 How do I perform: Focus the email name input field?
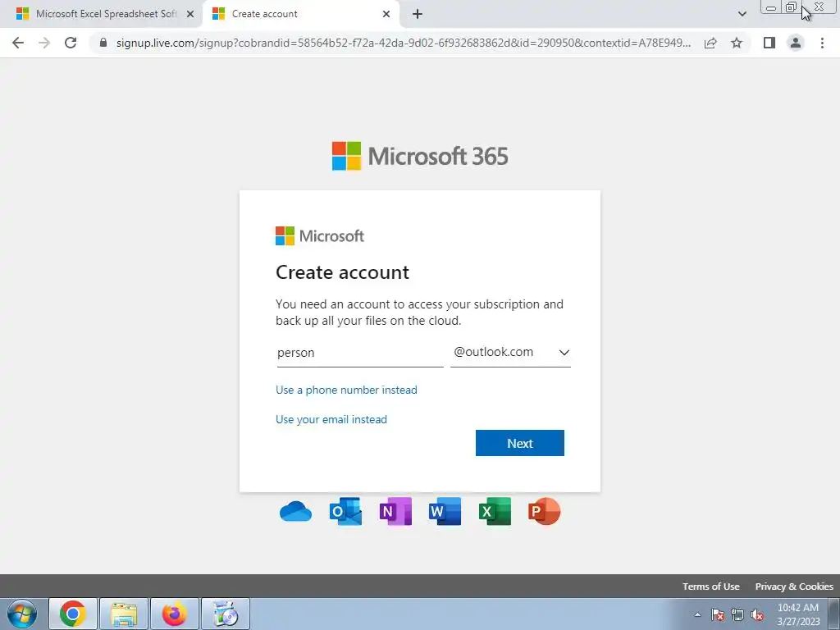pos(360,353)
